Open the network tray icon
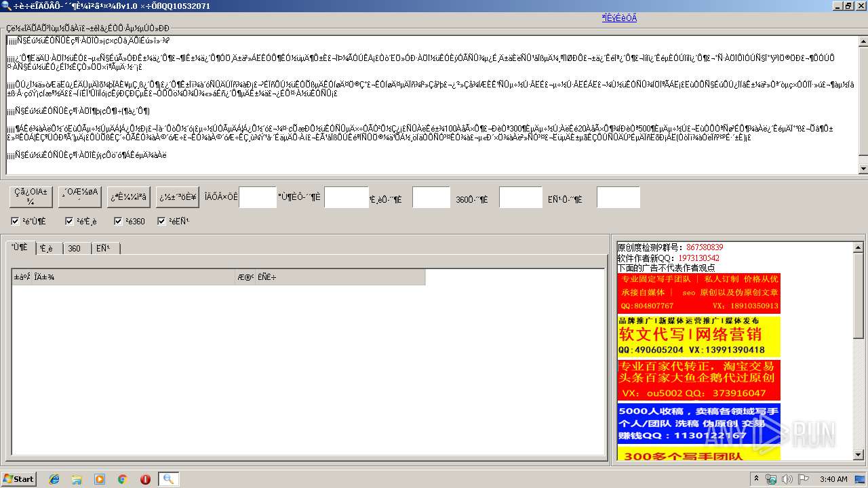Screen dimensions: 868x488 pos(771,479)
